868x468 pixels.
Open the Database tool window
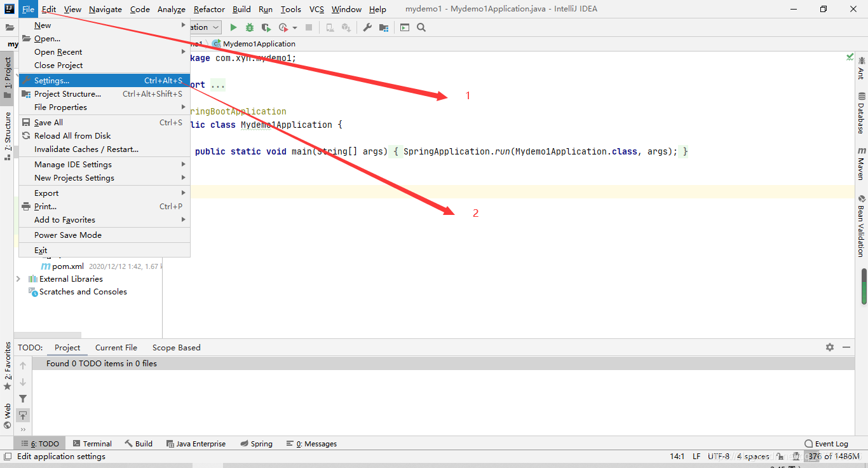coord(862,113)
